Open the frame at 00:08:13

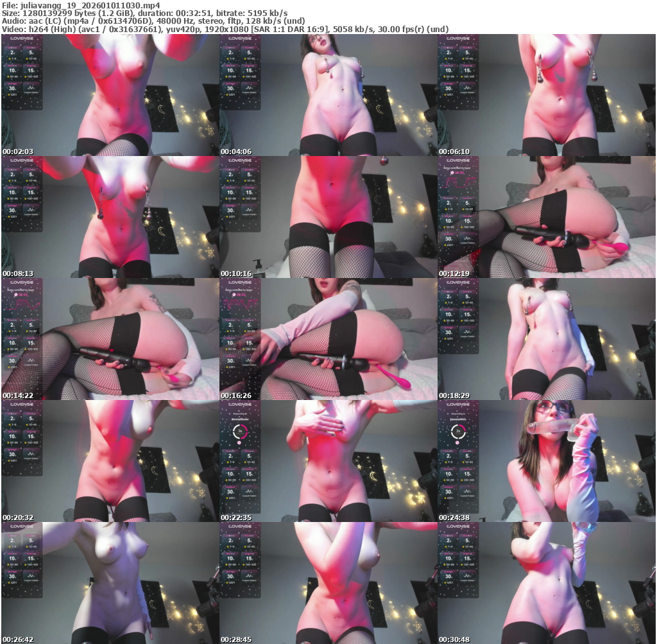tap(110, 216)
